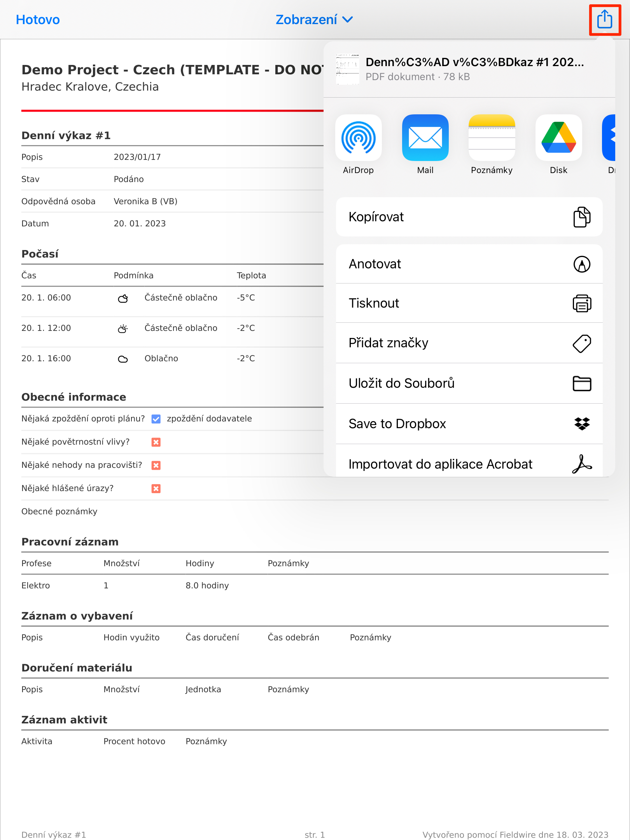Click the Počasí section heading
Screen dimensions: 630x840
tap(40, 254)
